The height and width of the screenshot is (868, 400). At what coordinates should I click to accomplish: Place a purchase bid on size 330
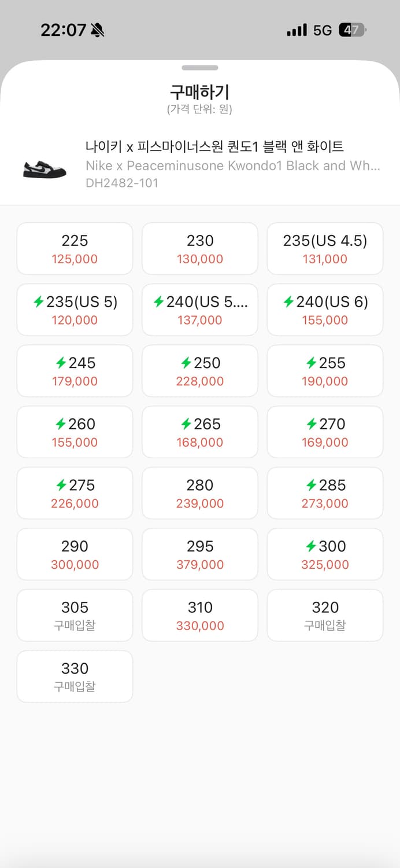(x=75, y=676)
